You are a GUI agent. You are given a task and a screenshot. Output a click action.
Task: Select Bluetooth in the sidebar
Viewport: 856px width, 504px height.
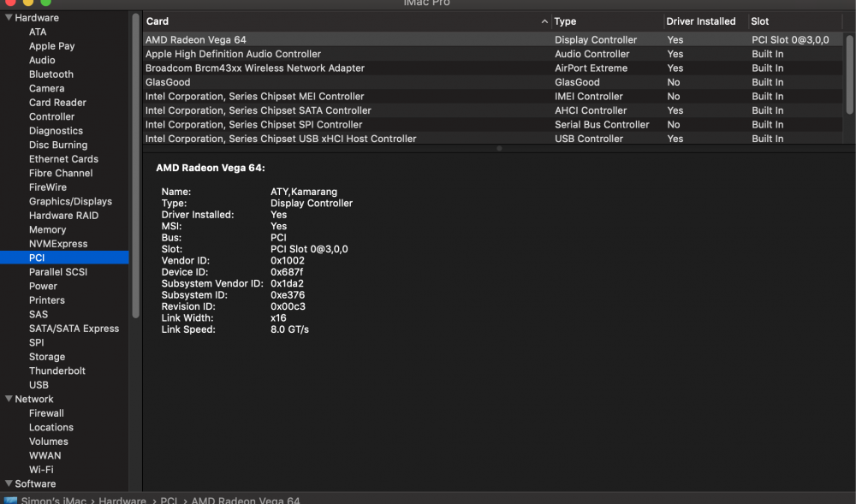click(51, 74)
